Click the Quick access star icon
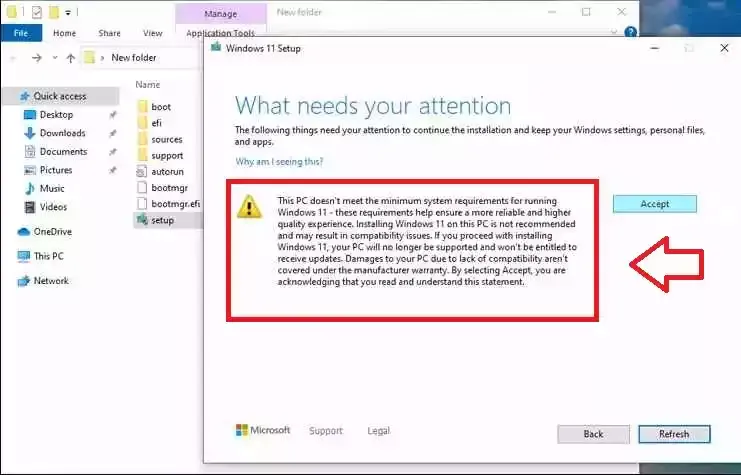 [x=25, y=96]
